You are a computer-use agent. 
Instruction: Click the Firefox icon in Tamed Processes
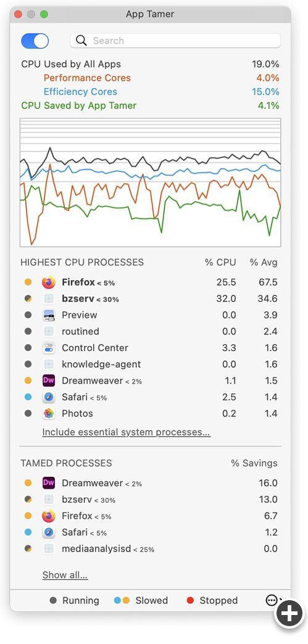point(49,516)
